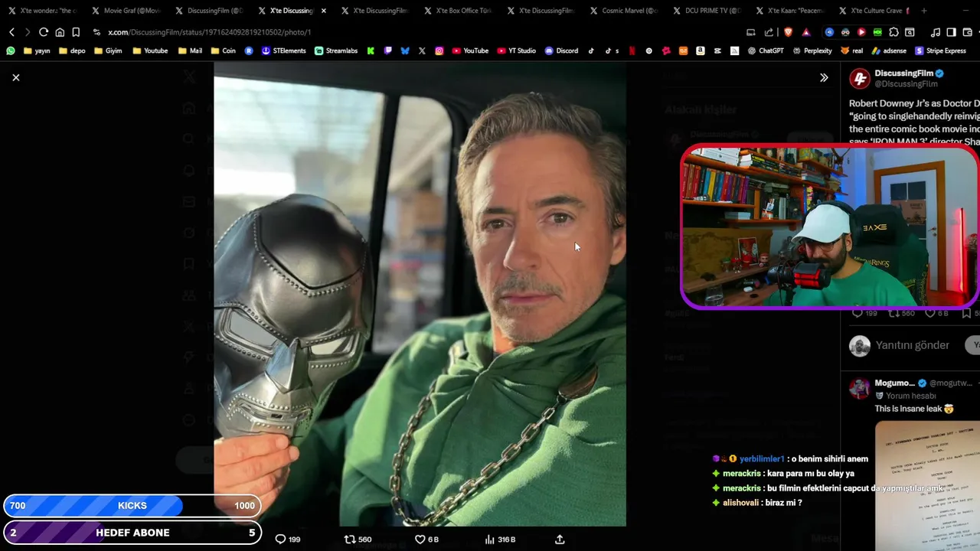Open the Kick bookmark icon
980x551 pixels.
(371, 51)
